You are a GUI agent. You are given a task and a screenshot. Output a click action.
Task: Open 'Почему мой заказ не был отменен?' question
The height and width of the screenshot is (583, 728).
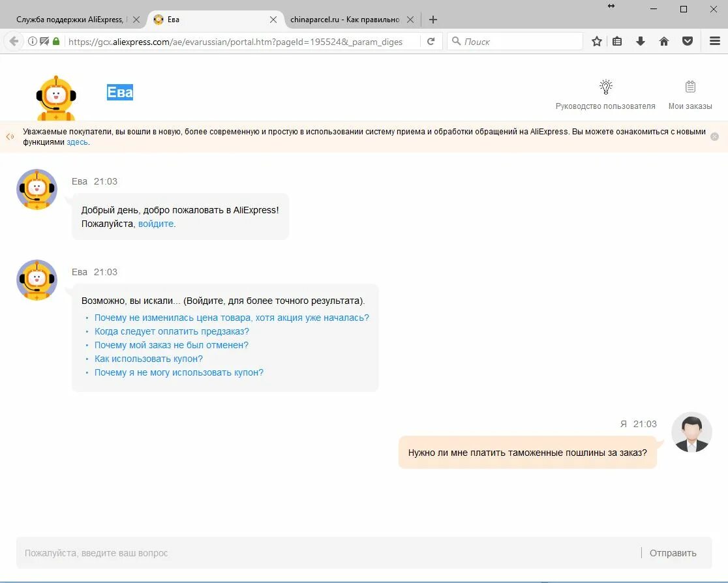point(172,346)
